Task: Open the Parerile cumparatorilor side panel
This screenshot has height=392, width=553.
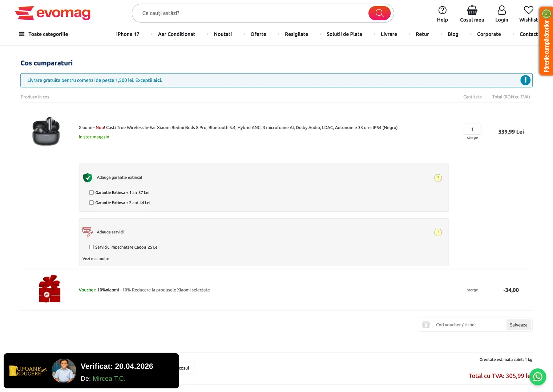Action: coord(546,42)
